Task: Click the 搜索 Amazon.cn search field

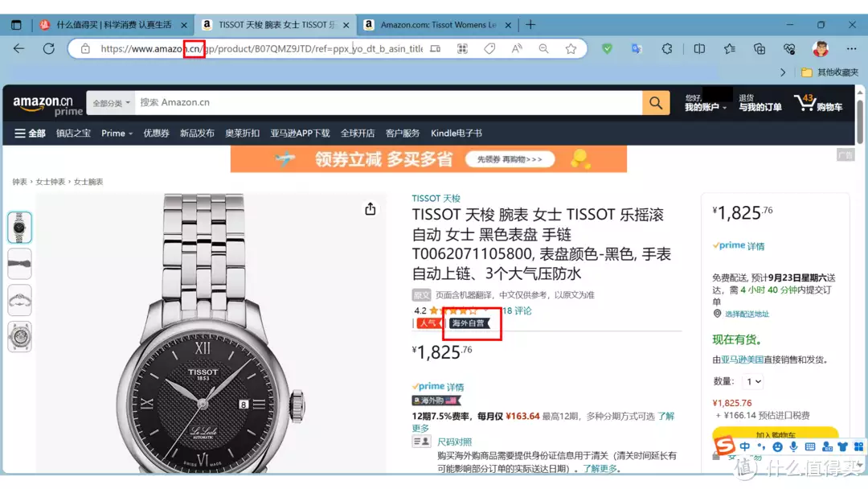Action: click(x=388, y=102)
